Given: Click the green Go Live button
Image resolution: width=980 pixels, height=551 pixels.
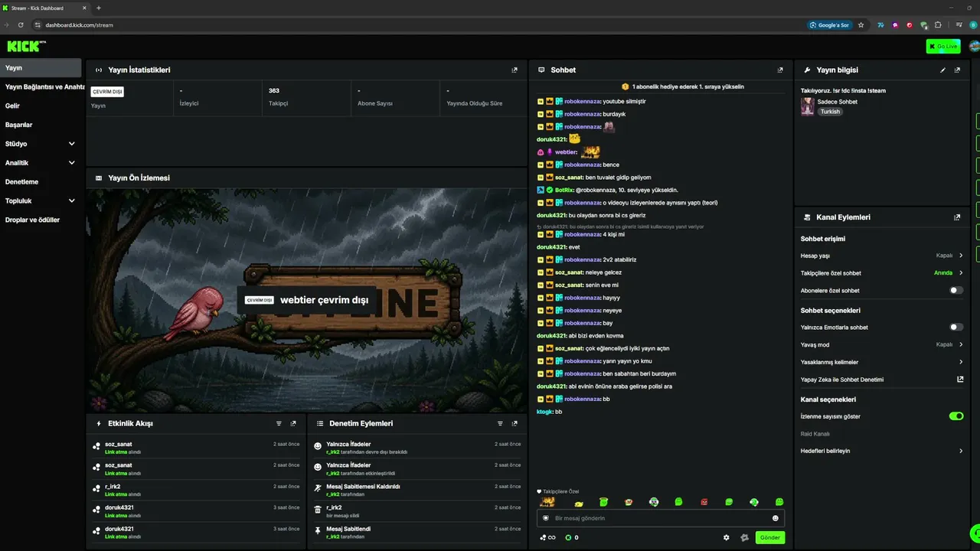Looking at the screenshot, I should pyautogui.click(x=942, y=46).
